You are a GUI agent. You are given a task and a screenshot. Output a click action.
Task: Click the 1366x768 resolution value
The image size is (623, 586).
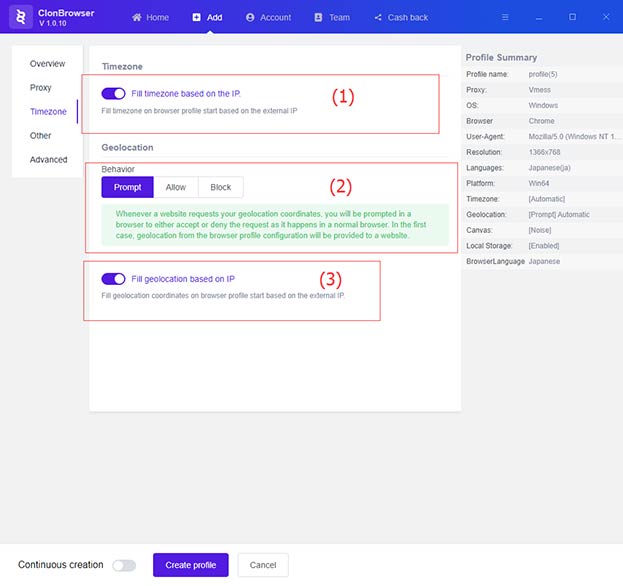(x=544, y=152)
